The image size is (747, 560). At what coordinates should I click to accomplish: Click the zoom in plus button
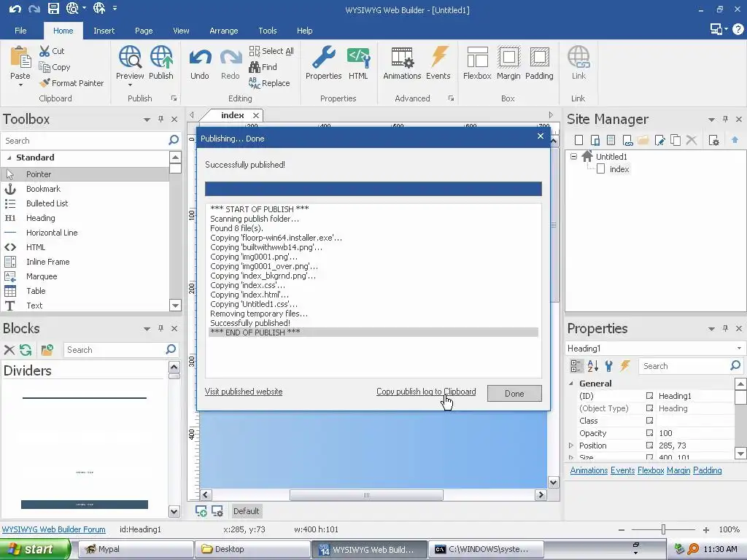(x=706, y=529)
